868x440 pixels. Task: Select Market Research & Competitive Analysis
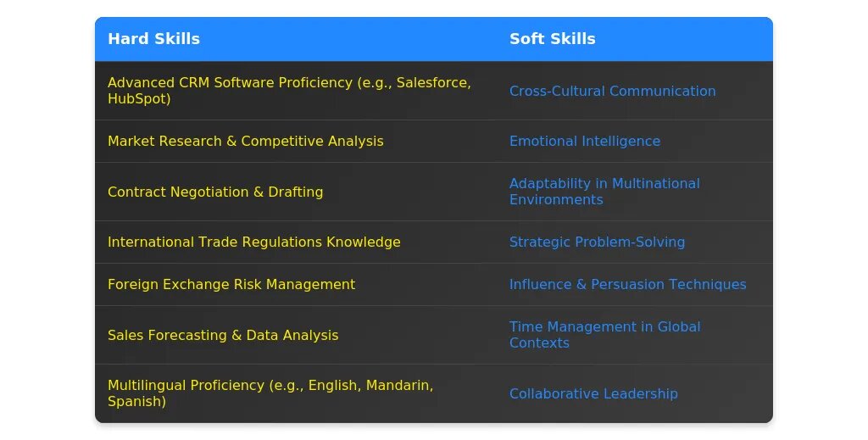245,141
